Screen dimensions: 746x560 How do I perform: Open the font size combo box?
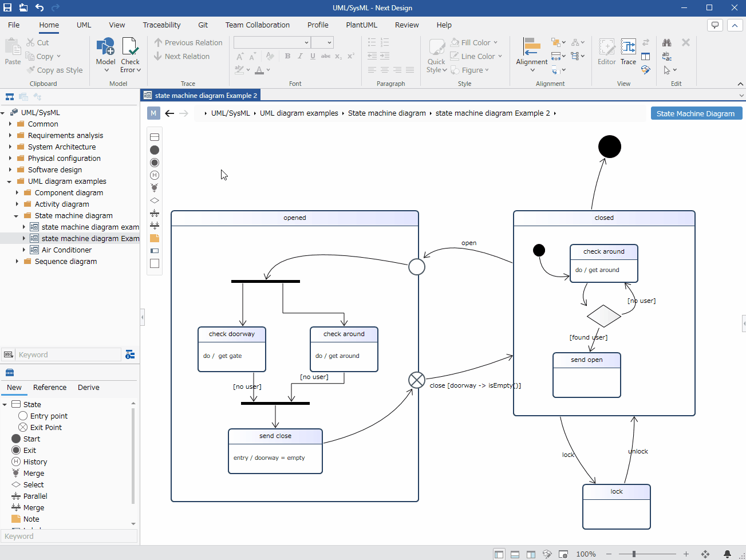322,42
